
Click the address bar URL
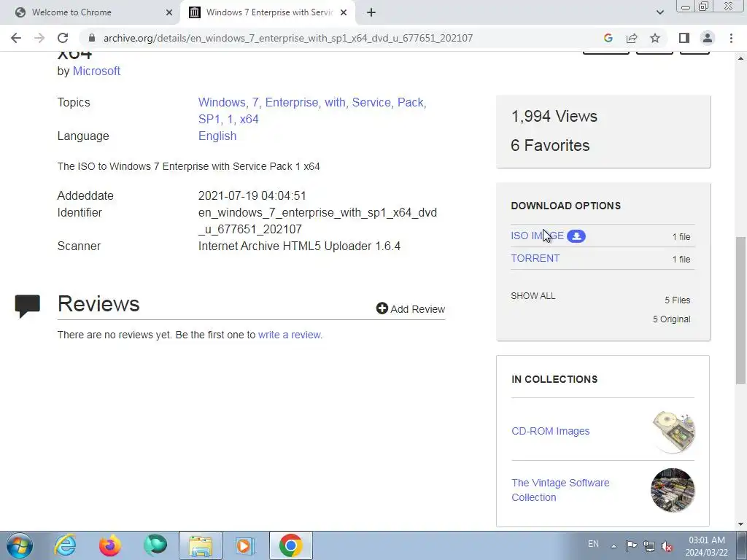point(287,38)
